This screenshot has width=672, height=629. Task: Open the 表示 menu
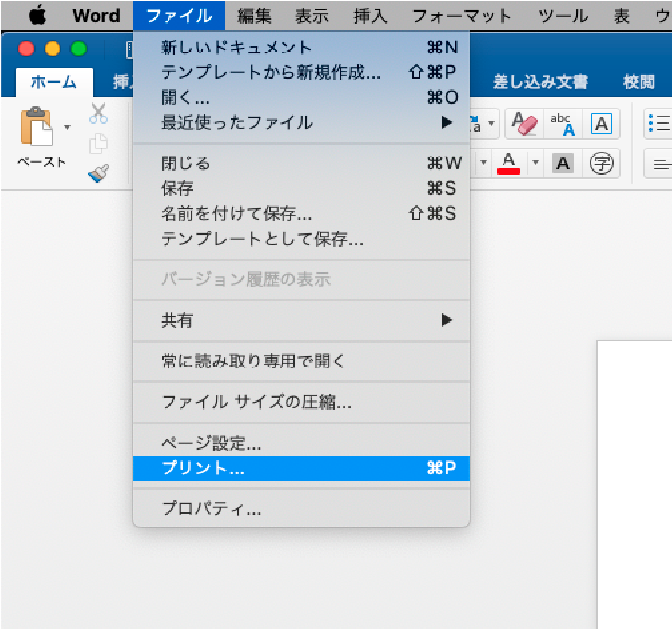312,16
